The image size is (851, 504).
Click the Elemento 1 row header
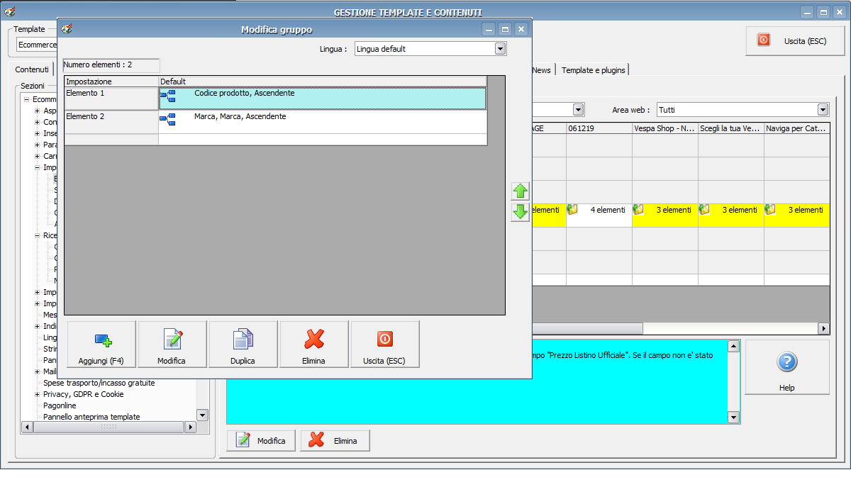[111, 98]
